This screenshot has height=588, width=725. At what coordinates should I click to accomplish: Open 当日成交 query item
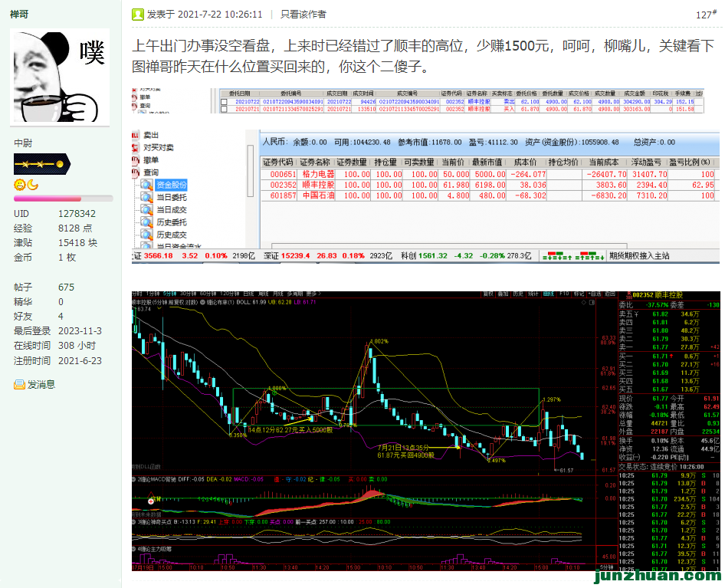pyautogui.click(x=172, y=210)
